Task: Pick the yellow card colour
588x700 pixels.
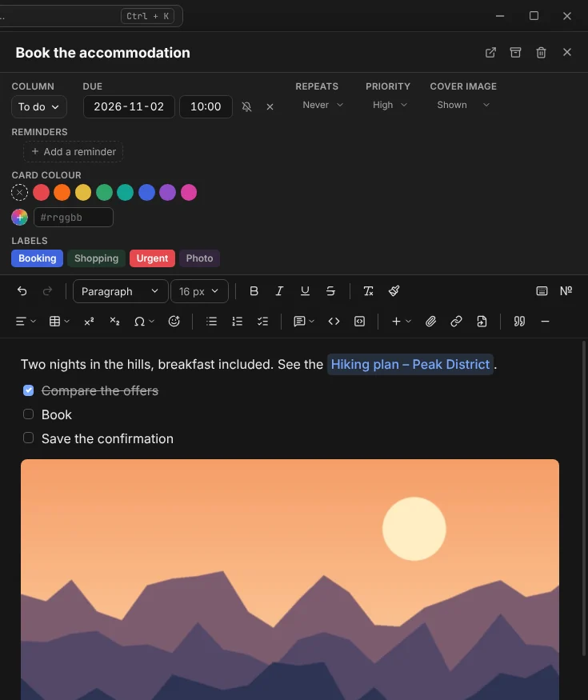Action: click(83, 193)
